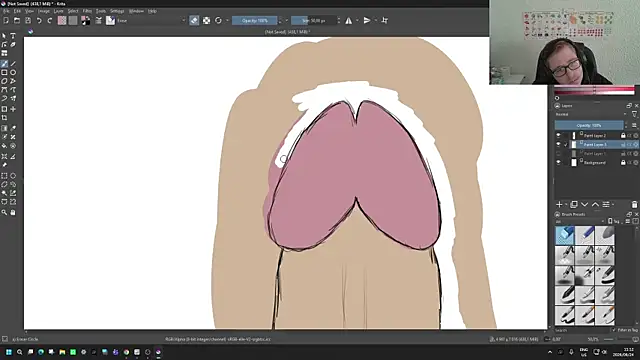Select the Transform tool
The image size is (640, 360).
click(4, 109)
